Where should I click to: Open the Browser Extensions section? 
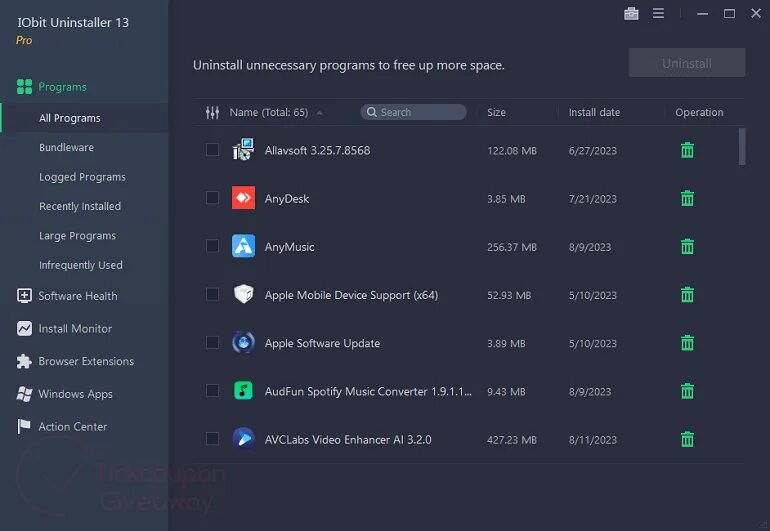pyautogui.click(x=86, y=361)
